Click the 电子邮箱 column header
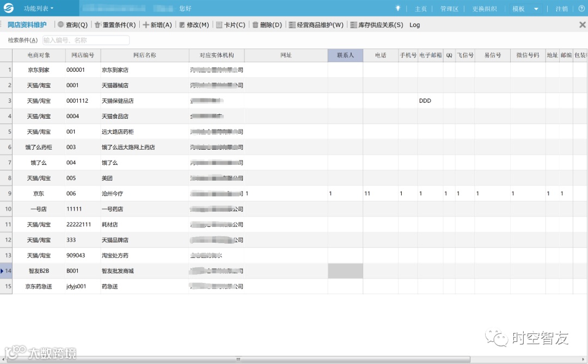The image size is (588, 364). (x=431, y=55)
